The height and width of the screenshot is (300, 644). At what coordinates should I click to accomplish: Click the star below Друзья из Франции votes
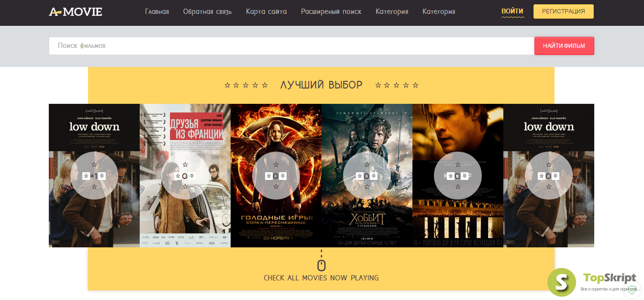[185, 187]
